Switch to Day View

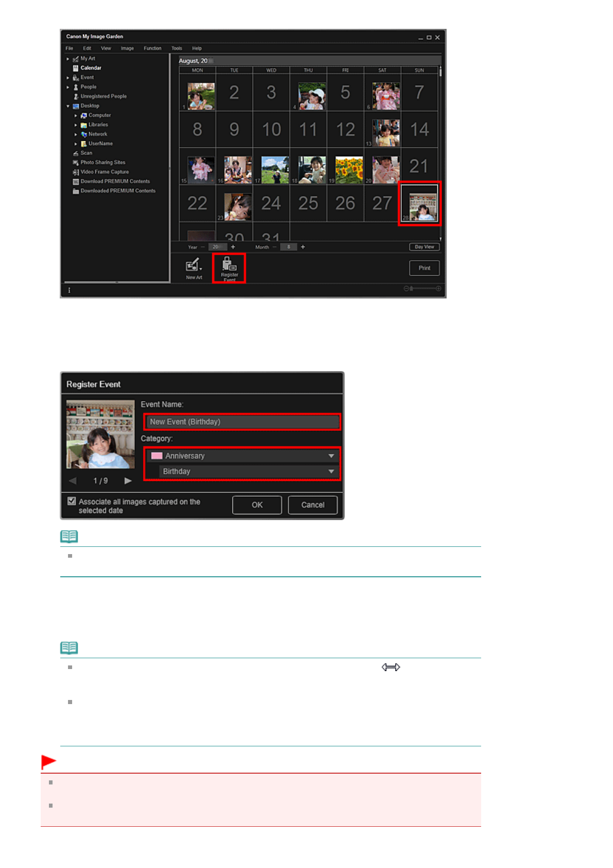[424, 247]
